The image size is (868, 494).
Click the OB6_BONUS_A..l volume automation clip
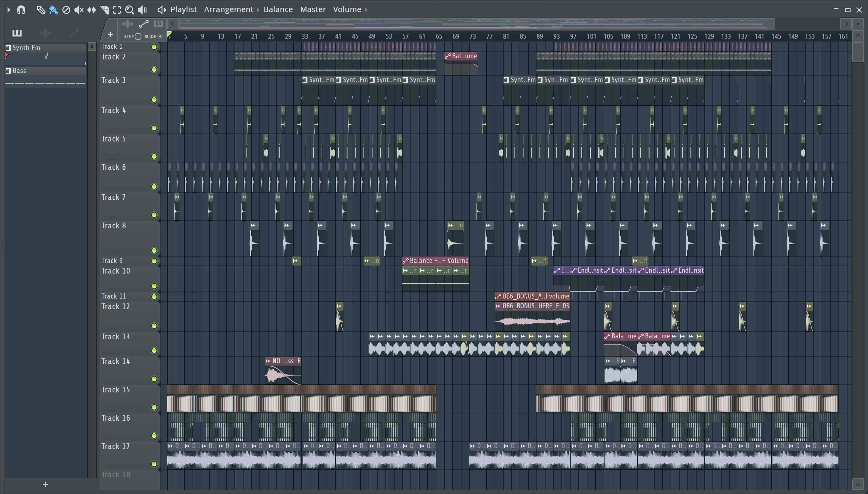point(532,296)
